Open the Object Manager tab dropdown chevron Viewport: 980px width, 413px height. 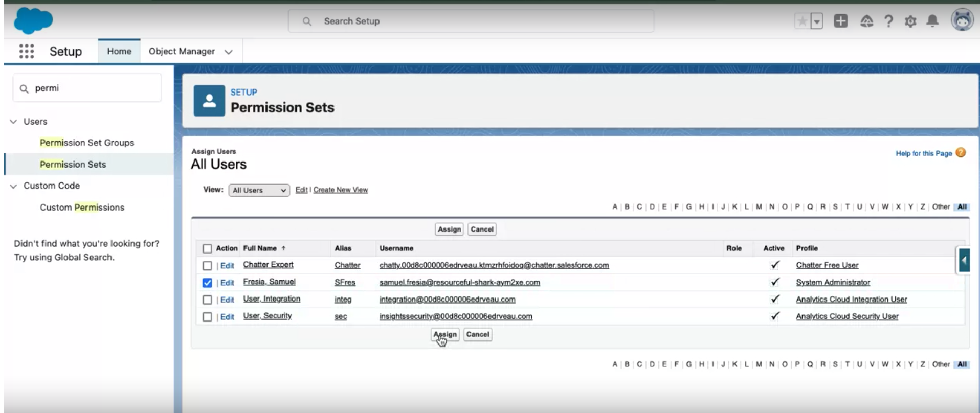229,52
